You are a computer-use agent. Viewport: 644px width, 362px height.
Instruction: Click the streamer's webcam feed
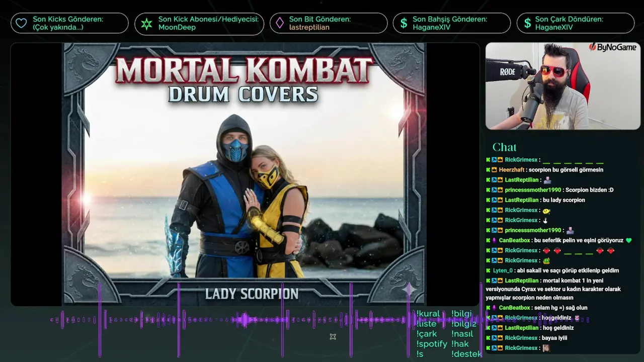point(563,86)
